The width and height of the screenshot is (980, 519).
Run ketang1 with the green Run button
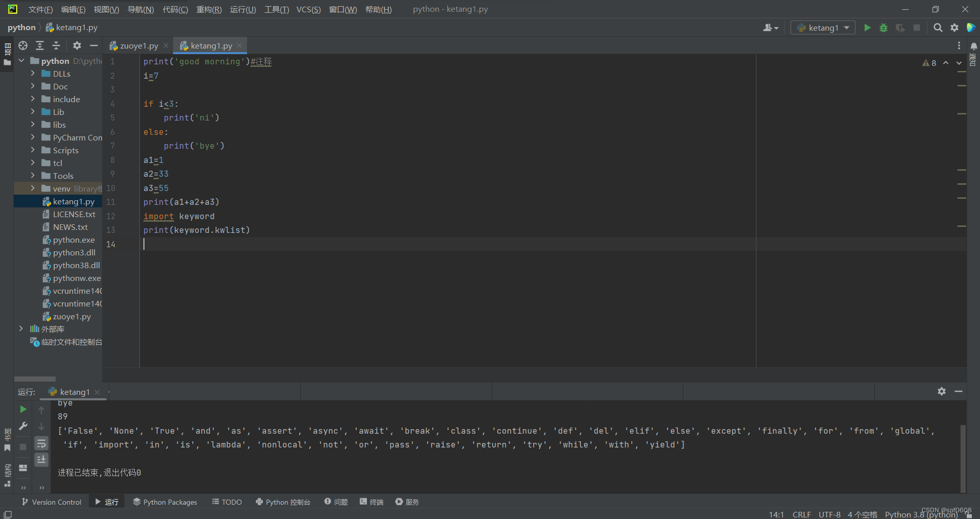[x=867, y=28]
